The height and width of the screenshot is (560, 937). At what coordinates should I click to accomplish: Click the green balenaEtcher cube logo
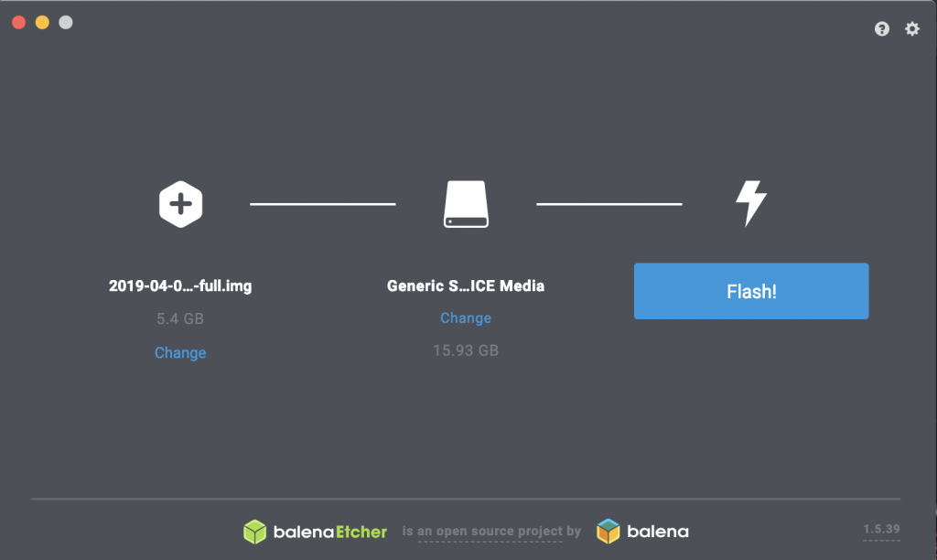point(254,532)
